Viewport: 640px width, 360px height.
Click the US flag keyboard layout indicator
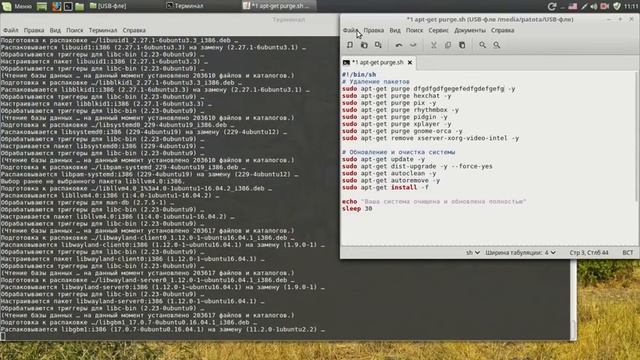(573, 6)
